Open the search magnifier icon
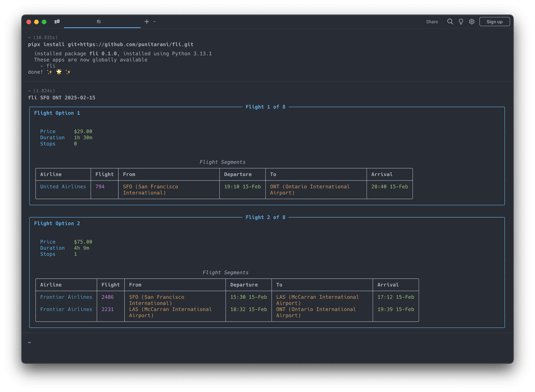This screenshot has width=535, height=392. tap(450, 21)
